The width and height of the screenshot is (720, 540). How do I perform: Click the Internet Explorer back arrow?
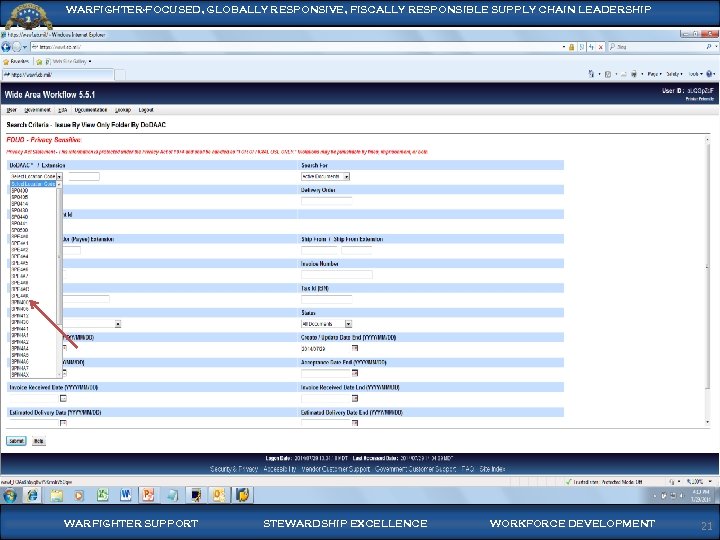pos(7,47)
